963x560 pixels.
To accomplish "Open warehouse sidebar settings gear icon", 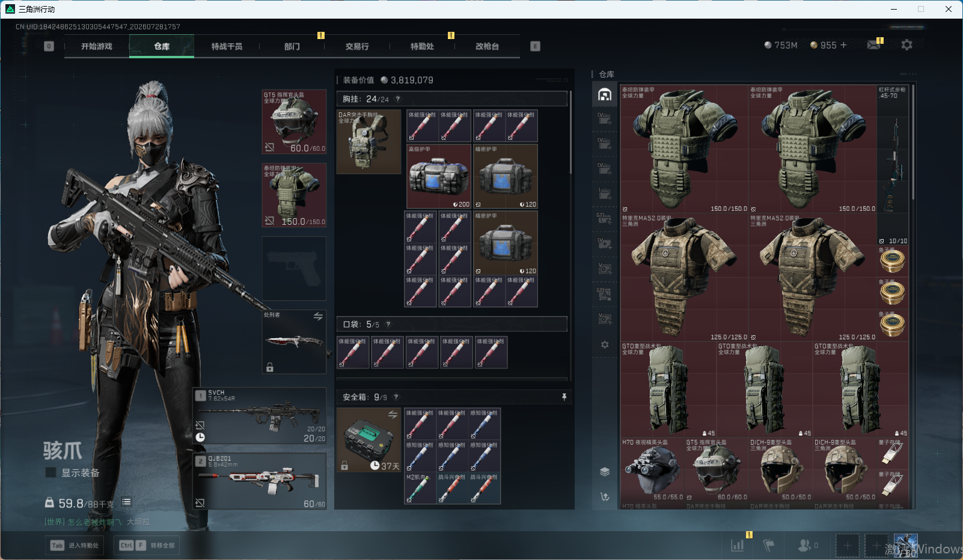I will pos(605,345).
